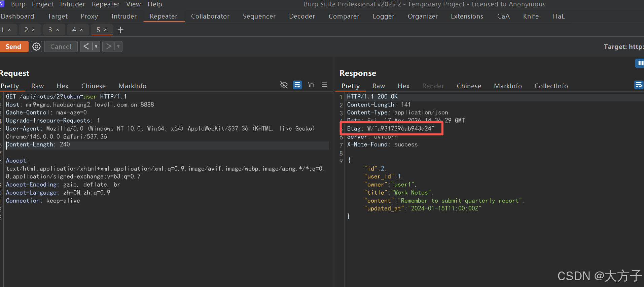Viewport: 644px width, 287px height.
Task: Select Render view in Response panel
Action: (433, 86)
